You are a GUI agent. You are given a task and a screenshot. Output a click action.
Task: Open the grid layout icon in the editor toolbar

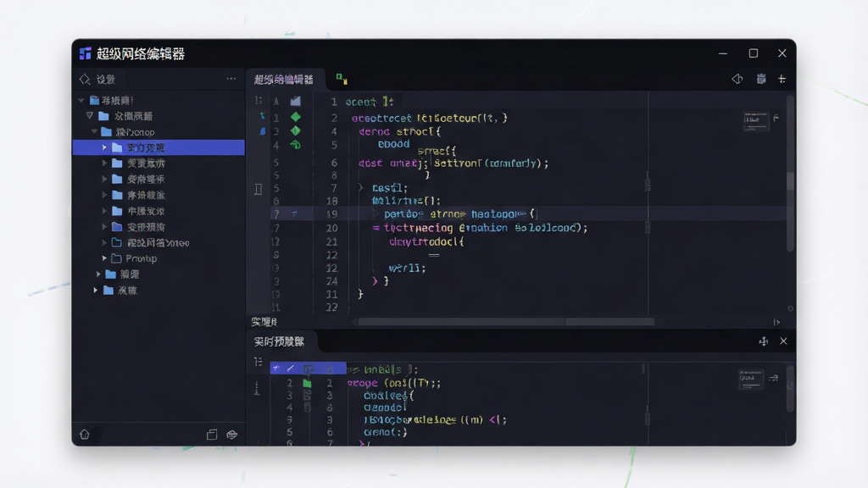point(761,79)
